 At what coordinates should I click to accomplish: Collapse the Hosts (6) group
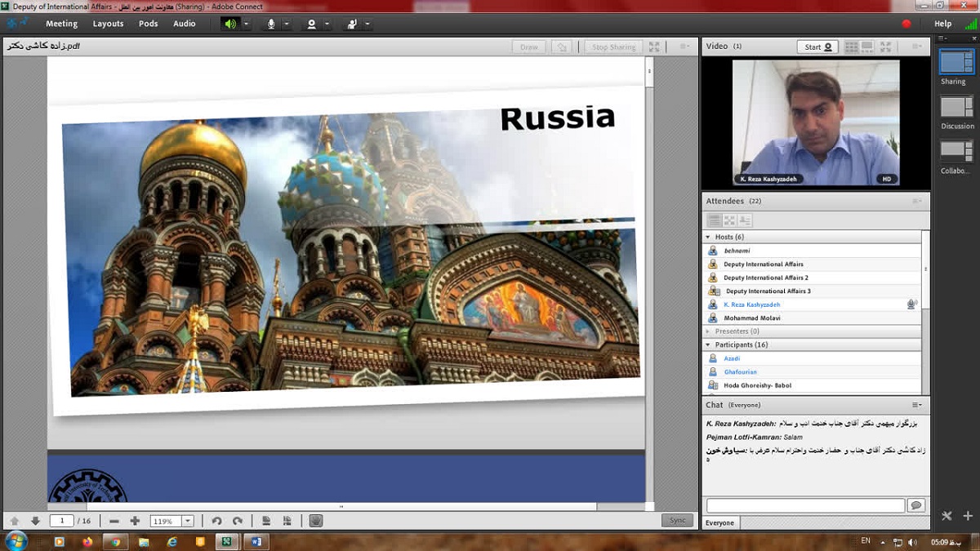click(708, 237)
